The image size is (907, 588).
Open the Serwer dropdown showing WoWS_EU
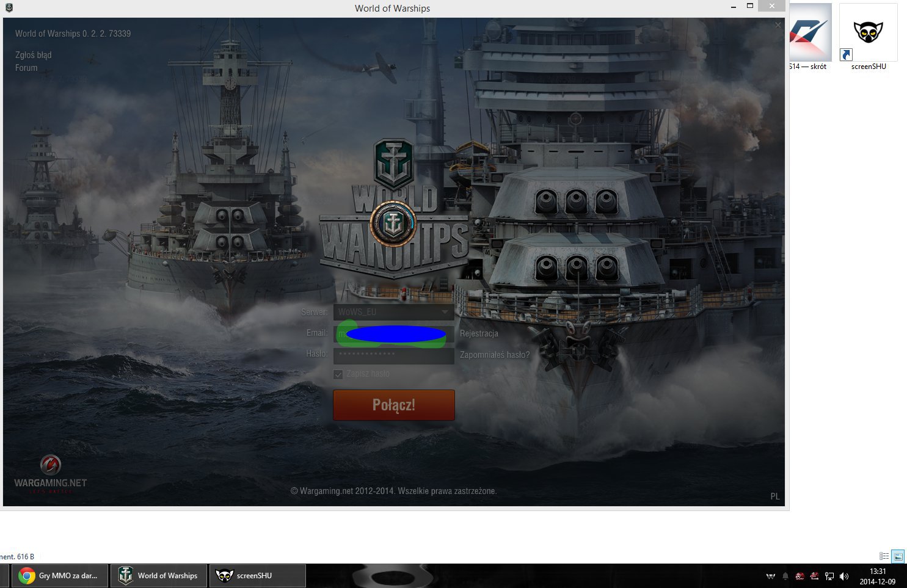pos(394,312)
